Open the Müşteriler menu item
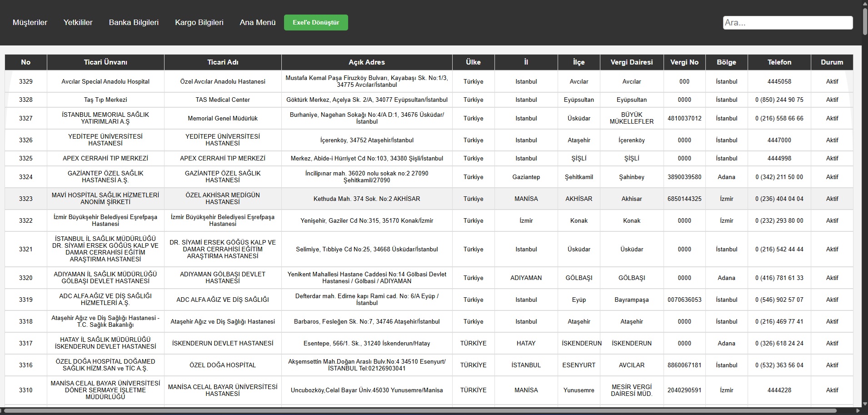The width and height of the screenshot is (868, 415). (30, 22)
